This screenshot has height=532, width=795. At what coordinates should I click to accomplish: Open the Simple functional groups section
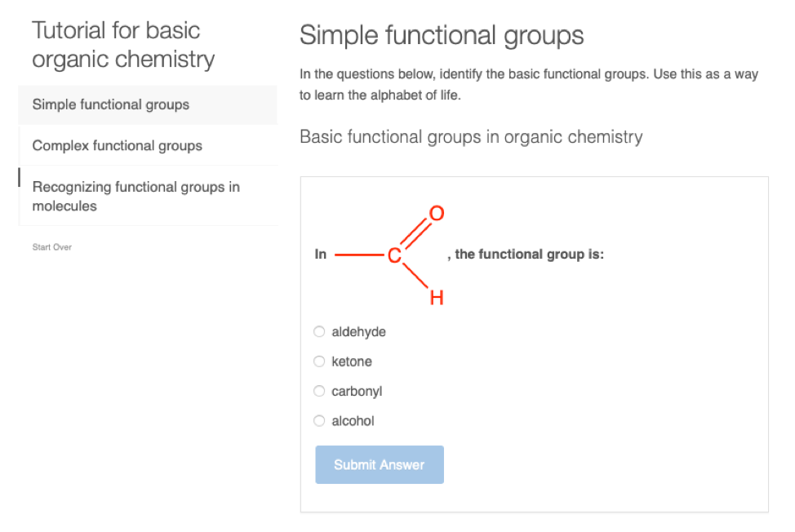click(111, 104)
